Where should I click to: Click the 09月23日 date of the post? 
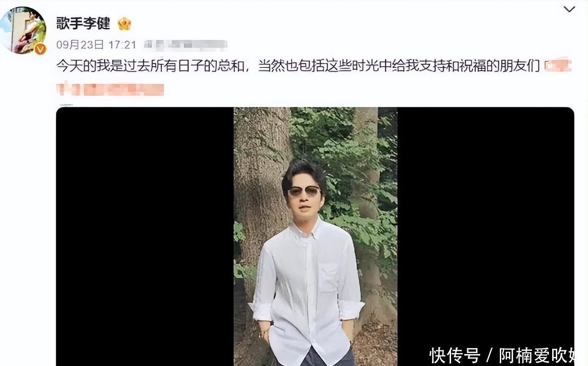point(80,45)
